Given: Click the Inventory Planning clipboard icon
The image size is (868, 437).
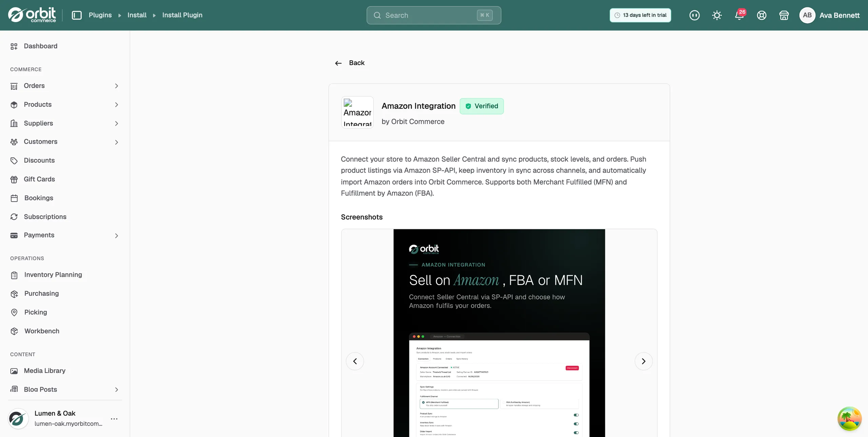Looking at the screenshot, I should [x=14, y=275].
